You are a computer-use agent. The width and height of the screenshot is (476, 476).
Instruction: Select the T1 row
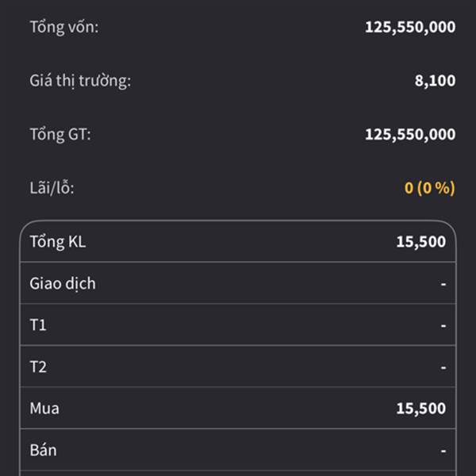(x=238, y=324)
